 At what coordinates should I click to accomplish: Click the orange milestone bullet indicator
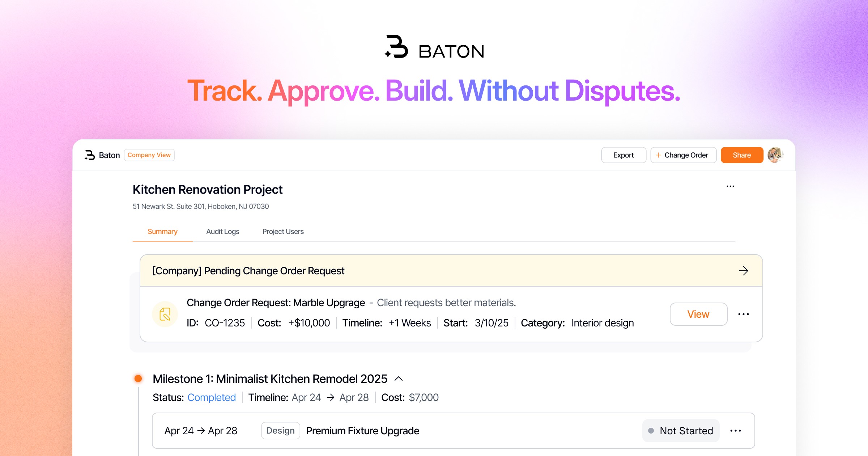click(139, 379)
